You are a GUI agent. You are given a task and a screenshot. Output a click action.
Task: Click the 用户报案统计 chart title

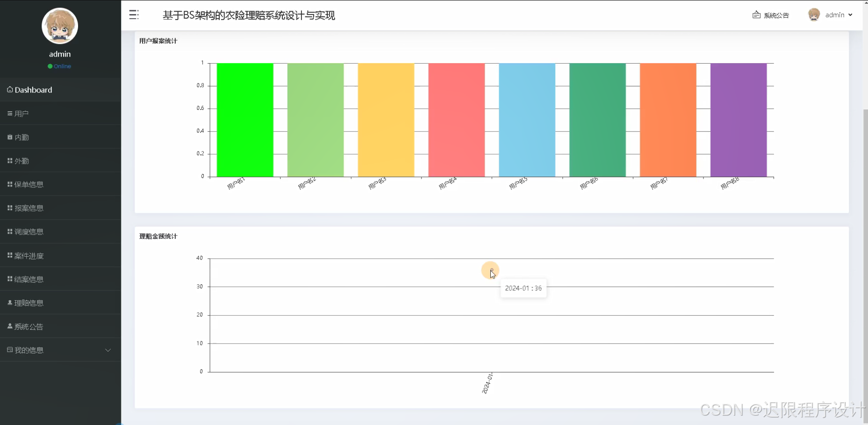pos(158,41)
